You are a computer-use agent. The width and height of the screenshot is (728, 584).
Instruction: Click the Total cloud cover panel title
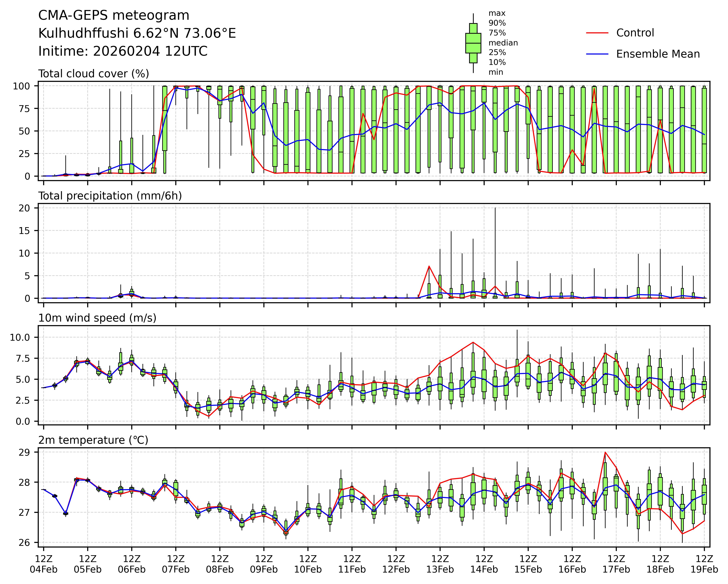[x=94, y=74]
